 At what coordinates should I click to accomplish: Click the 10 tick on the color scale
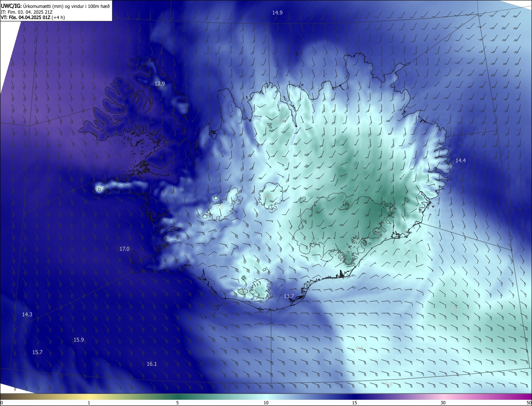(x=266, y=403)
